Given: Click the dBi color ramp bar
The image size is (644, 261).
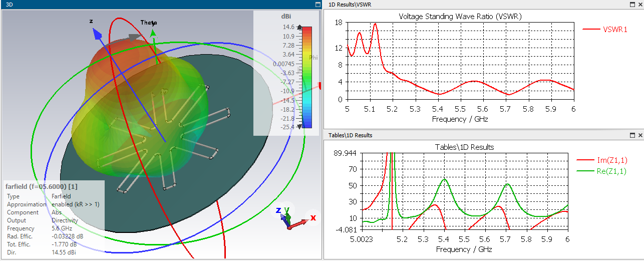Looking at the screenshot, I should coord(306,78).
